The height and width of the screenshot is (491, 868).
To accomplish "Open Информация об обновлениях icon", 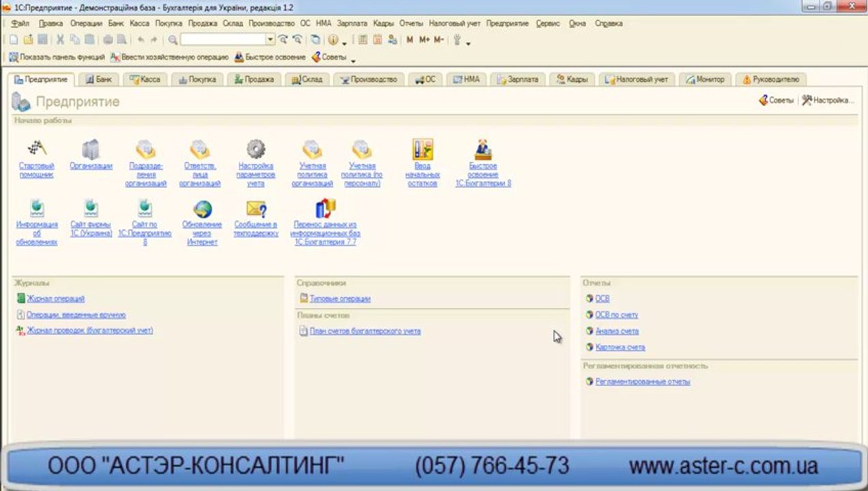I will click(36, 208).
